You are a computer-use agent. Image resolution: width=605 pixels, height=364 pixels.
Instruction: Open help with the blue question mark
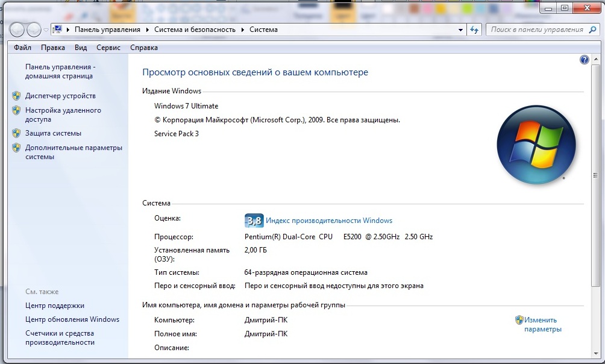584,60
